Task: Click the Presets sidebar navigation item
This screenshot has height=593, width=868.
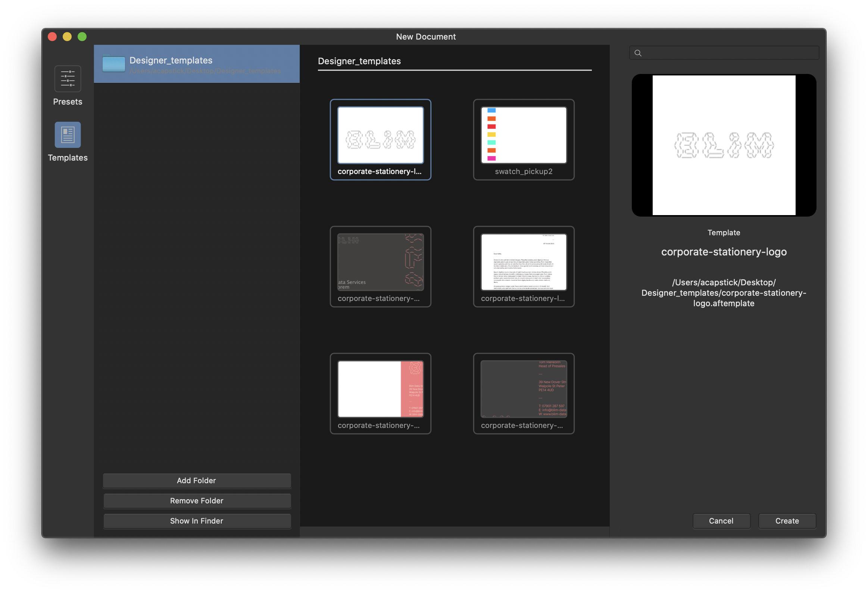Action: point(67,85)
